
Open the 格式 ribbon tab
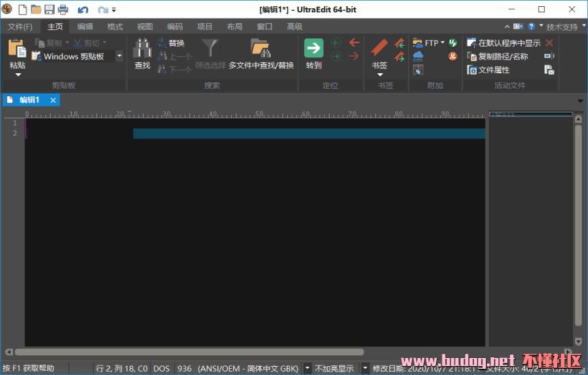tap(115, 27)
